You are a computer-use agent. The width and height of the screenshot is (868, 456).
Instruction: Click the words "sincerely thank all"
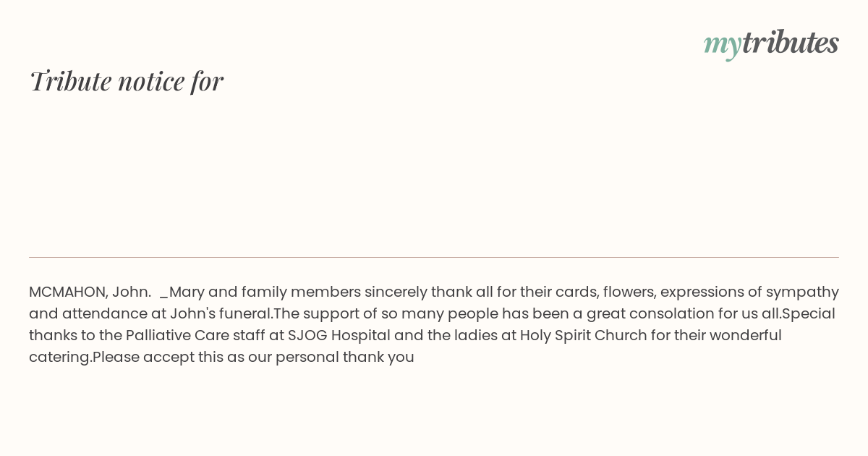point(429,292)
